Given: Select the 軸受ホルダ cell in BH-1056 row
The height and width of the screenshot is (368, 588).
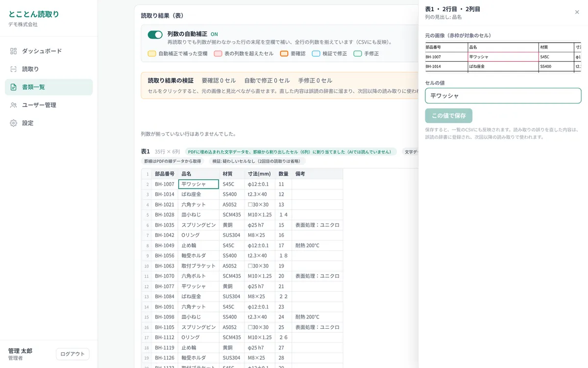Looking at the screenshot, I should [199, 256].
